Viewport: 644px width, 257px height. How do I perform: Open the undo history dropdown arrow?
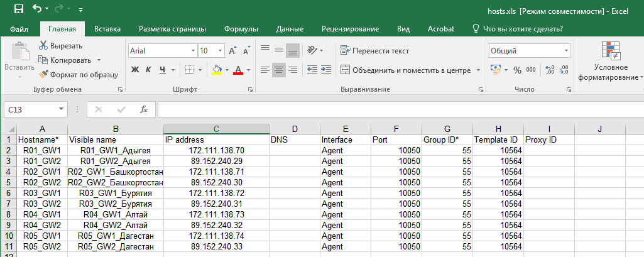click(46, 9)
